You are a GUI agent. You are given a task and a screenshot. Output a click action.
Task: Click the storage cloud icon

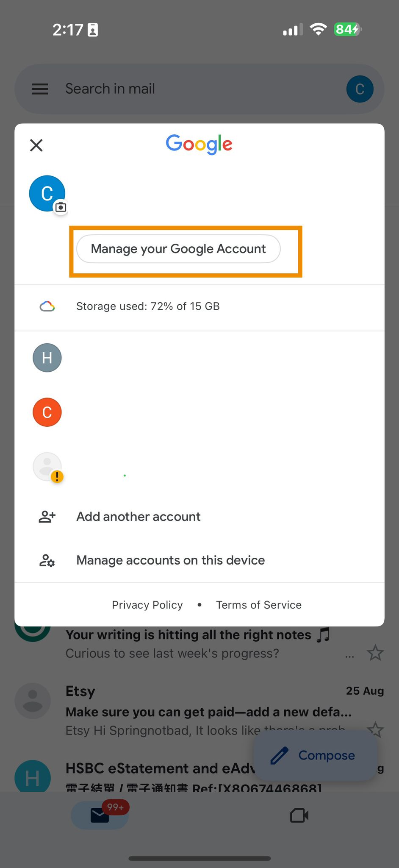(47, 306)
